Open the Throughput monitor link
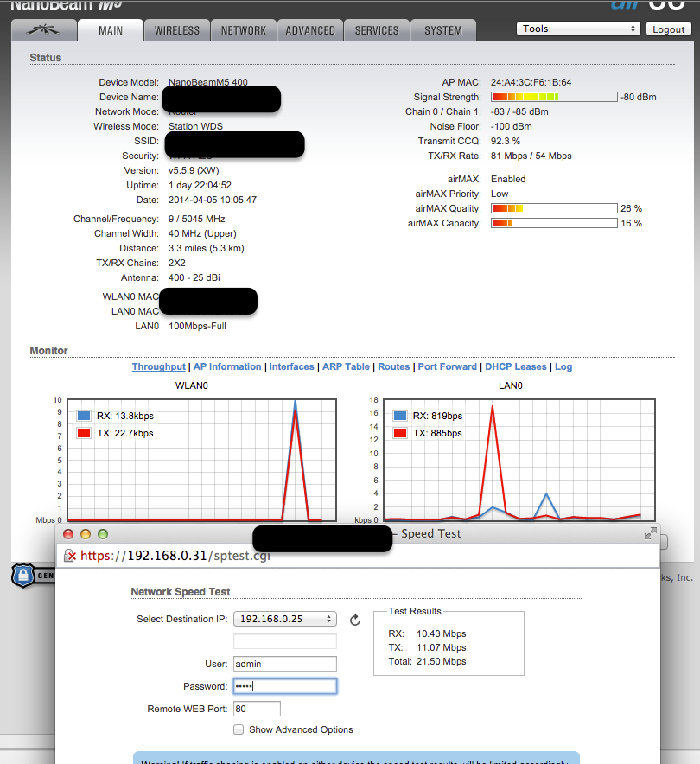This screenshot has height=764, width=700. (159, 367)
